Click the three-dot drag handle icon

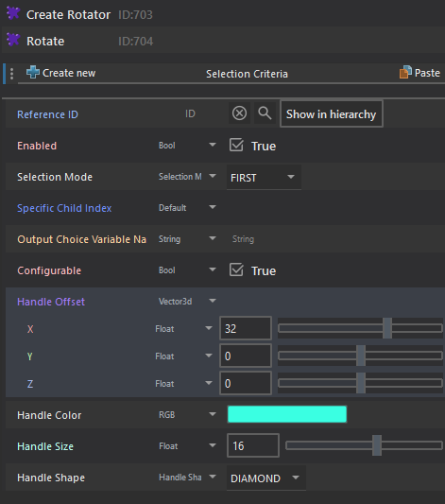point(12,74)
